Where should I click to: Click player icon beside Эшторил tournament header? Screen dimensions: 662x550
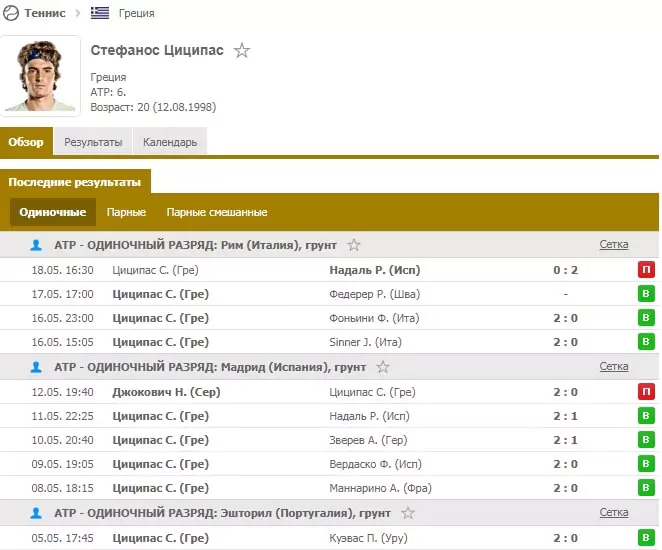pos(36,513)
